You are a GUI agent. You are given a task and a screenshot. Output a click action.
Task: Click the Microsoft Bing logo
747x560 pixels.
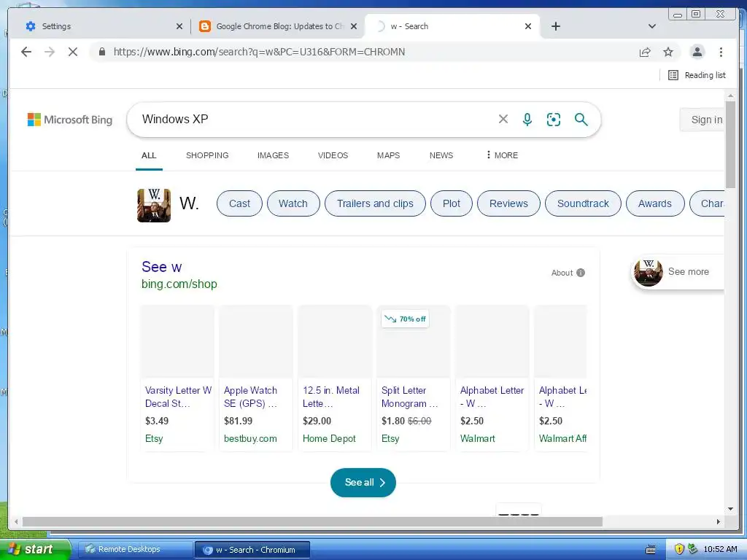click(70, 120)
